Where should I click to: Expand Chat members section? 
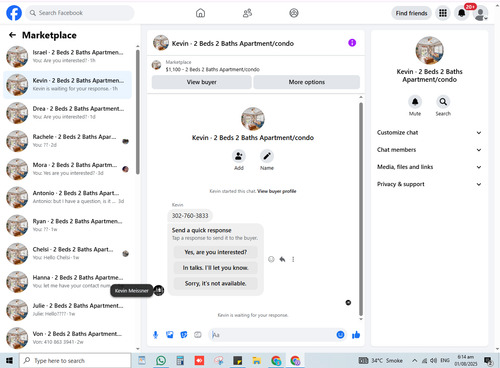click(429, 150)
